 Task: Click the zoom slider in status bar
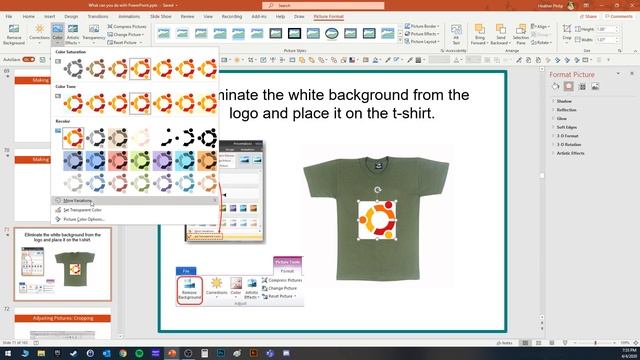point(595,343)
